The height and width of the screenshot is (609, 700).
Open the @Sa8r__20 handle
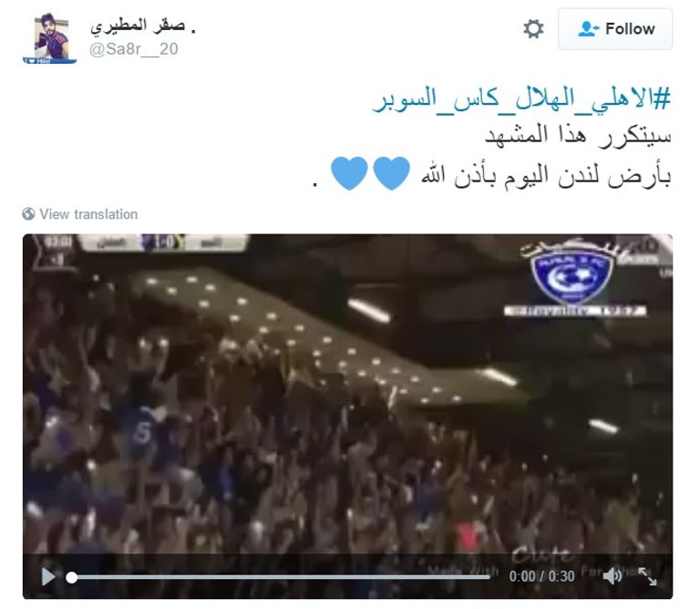click(134, 48)
